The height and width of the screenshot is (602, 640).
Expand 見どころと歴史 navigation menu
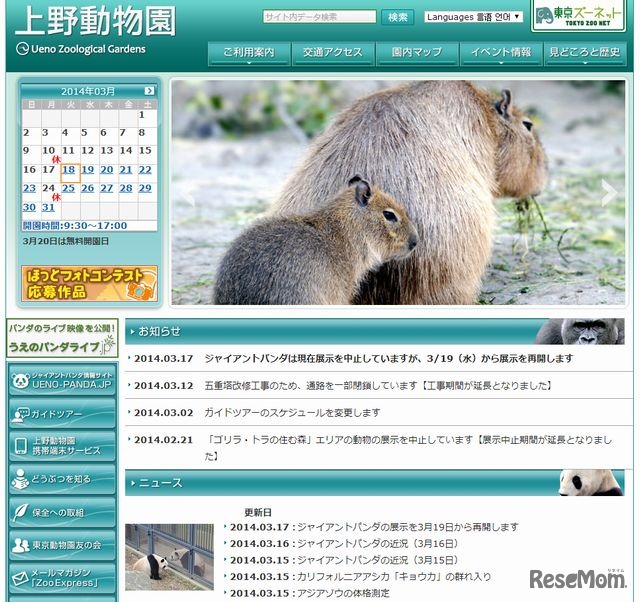[x=585, y=53]
